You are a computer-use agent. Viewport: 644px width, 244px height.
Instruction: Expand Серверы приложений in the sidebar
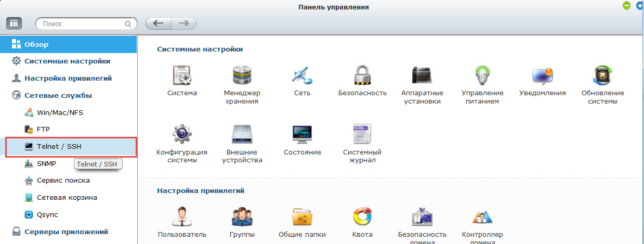tap(69, 232)
